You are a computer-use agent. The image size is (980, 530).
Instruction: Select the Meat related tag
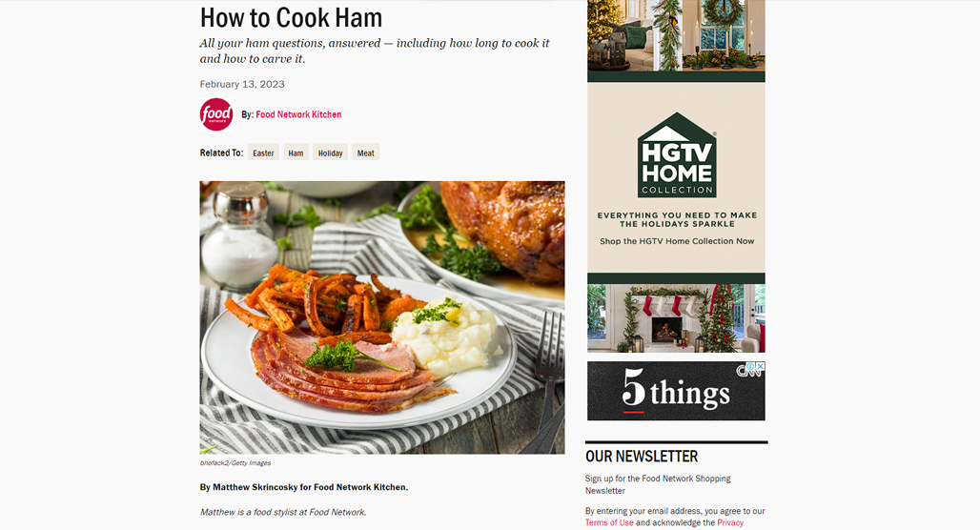point(366,153)
